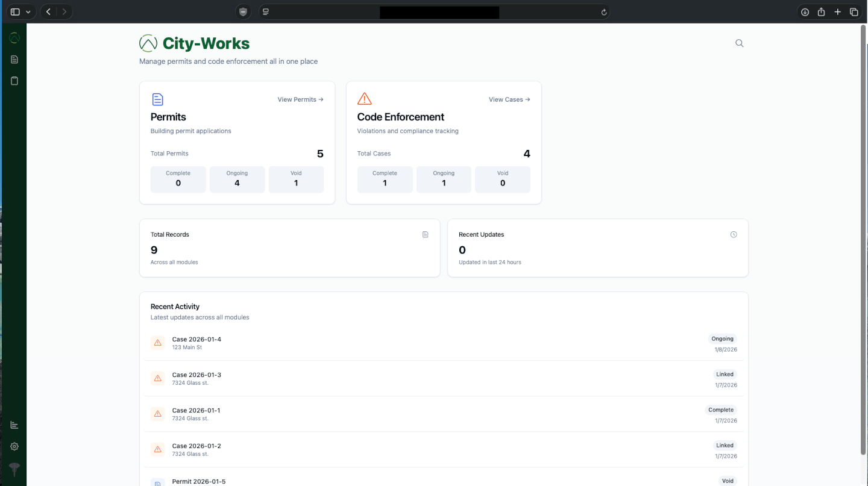Open View Permits link

[300, 99]
